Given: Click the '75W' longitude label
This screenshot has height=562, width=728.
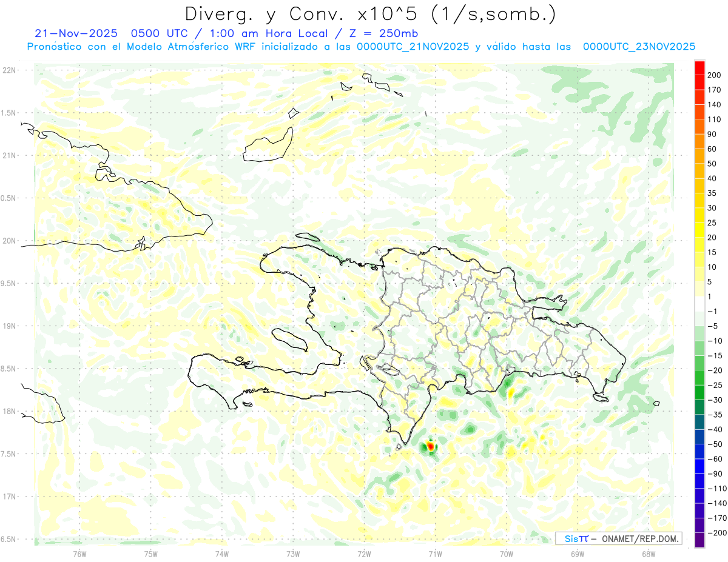Looking at the screenshot, I should point(150,554).
